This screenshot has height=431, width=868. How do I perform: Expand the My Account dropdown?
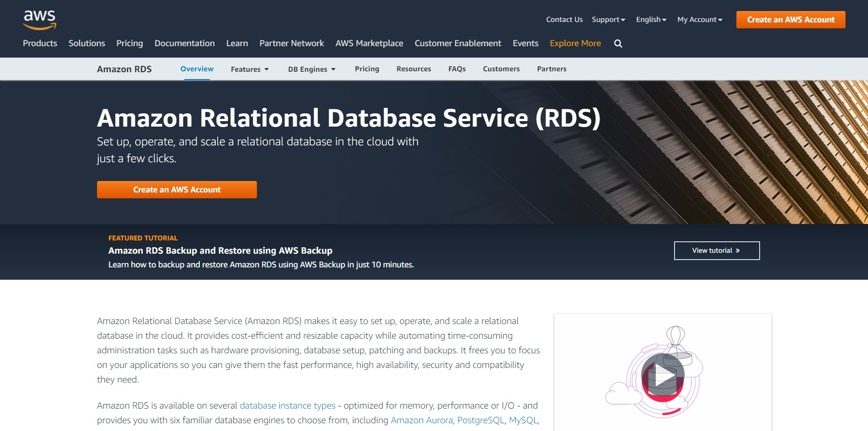[700, 20]
